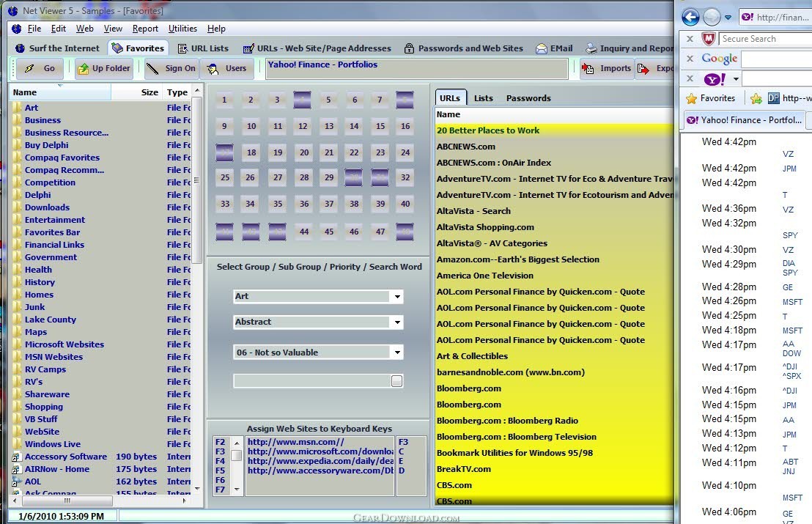Click the MSFT ticker at Wed 4:26pm

[792, 302]
